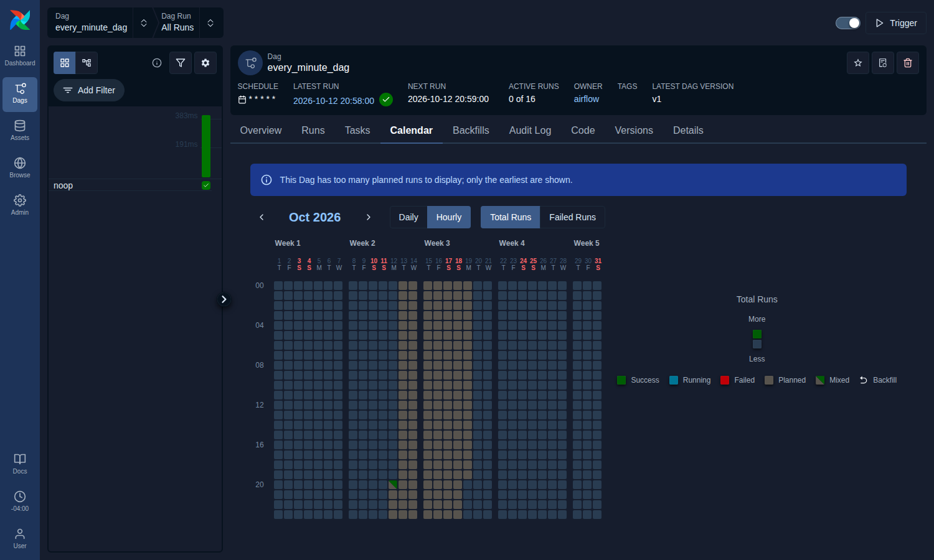934x560 pixels.
Task: Open the User menu
Action: coord(20,539)
